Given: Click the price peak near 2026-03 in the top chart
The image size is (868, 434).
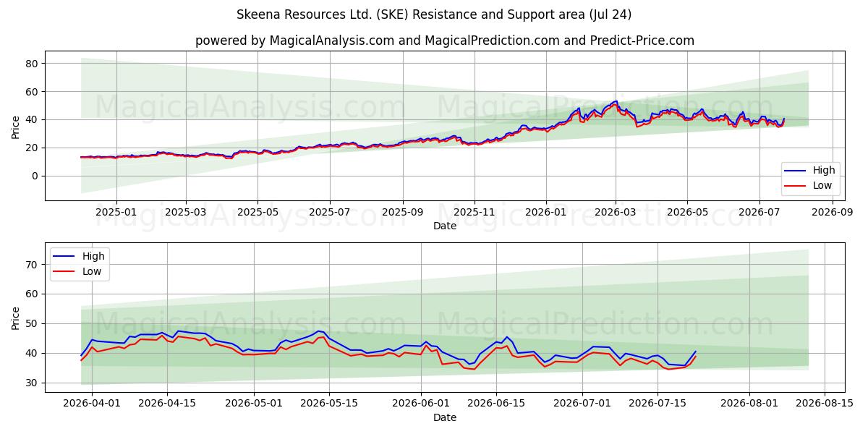Looking at the screenshot, I should tap(616, 101).
